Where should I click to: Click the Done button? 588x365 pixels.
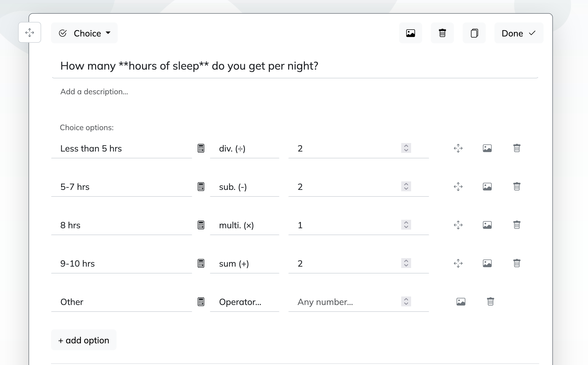point(519,33)
